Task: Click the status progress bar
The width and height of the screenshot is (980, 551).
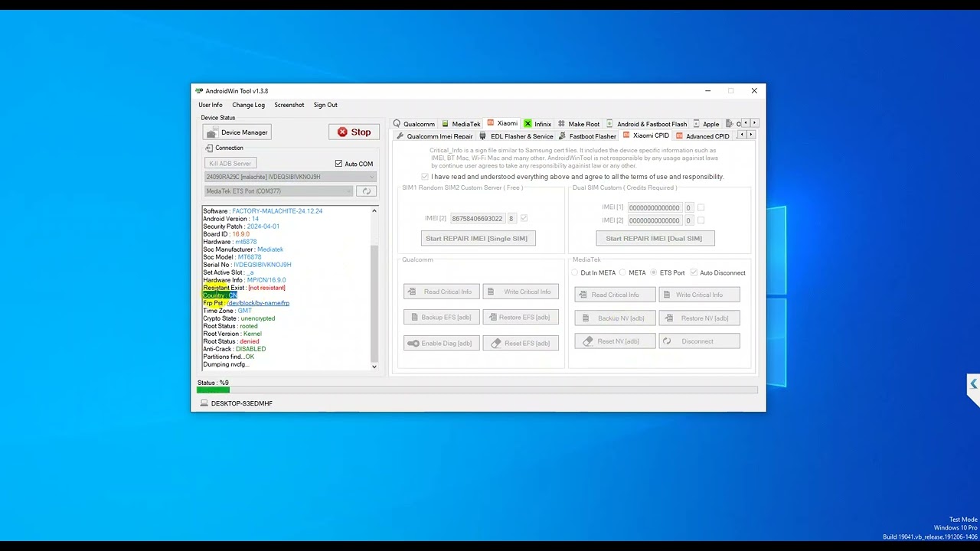Action: coord(478,390)
